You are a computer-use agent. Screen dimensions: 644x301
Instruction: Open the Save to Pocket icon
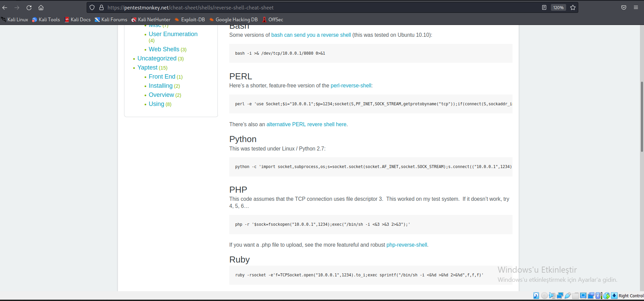(x=624, y=7)
